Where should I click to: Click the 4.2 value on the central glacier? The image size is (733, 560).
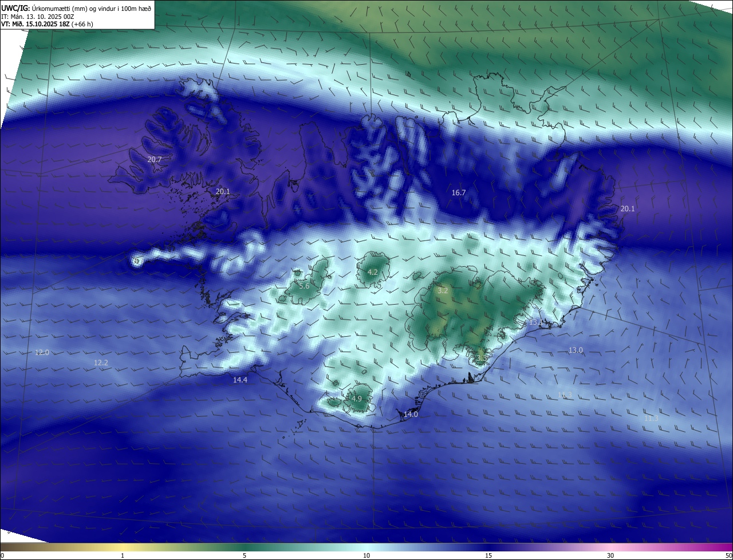click(372, 273)
